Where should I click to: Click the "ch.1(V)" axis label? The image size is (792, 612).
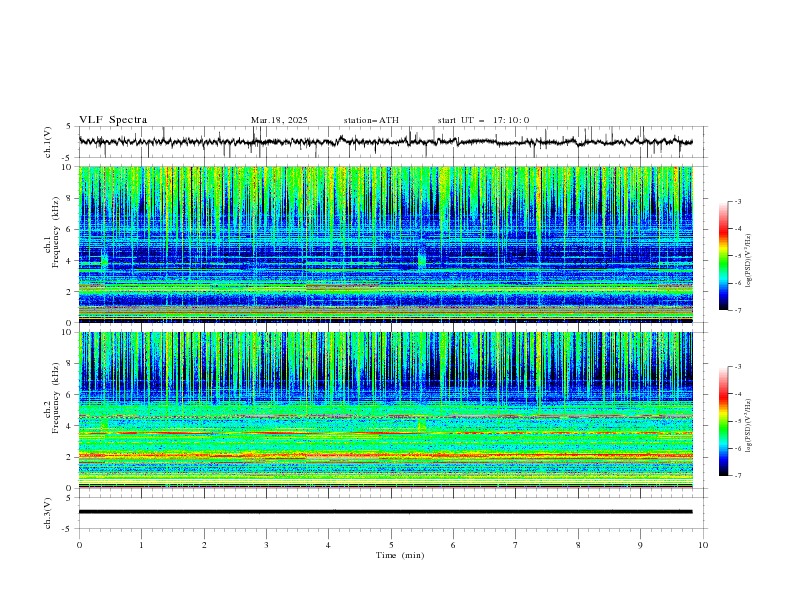coord(48,142)
